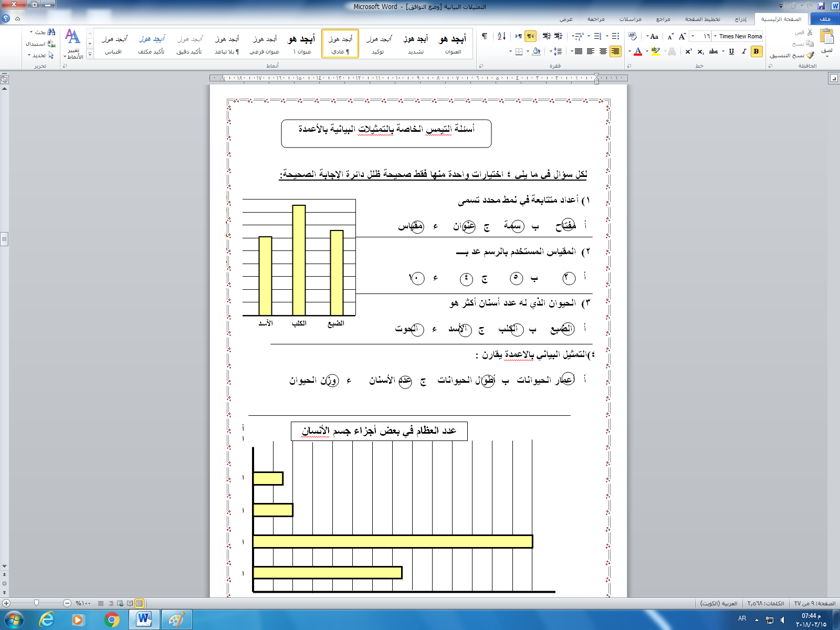Open Internet Explorer from the taskbar

pyautogui.click(x=47, y=619)
